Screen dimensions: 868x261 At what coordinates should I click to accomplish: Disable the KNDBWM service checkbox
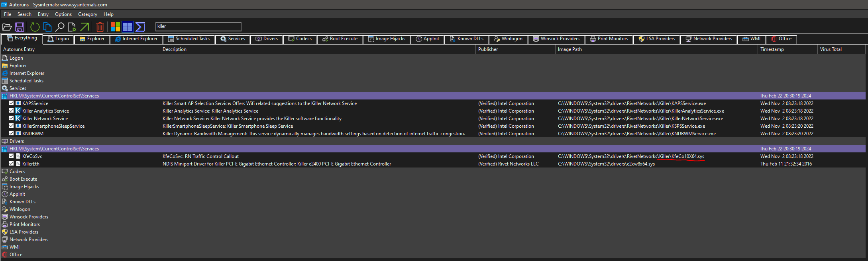[x=12, y=133]
